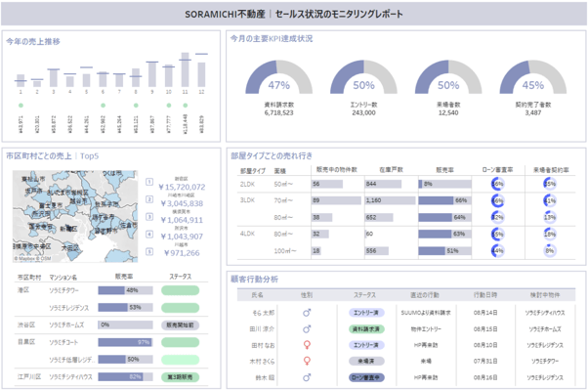588x390 pixels.
Task: Click the 3LDK 66% sales rate bar
Action: click(444, 200)
